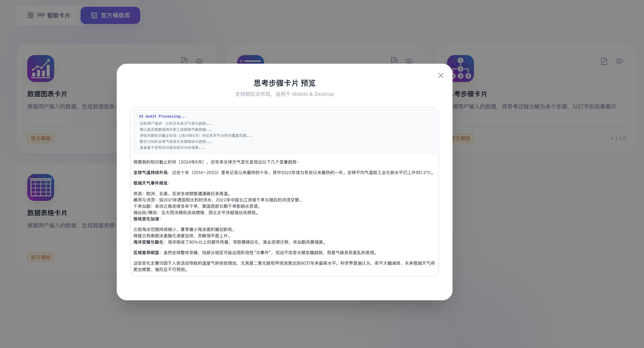
Task: Click the 数据表格卡片 card title
Action: click(47, 213)
